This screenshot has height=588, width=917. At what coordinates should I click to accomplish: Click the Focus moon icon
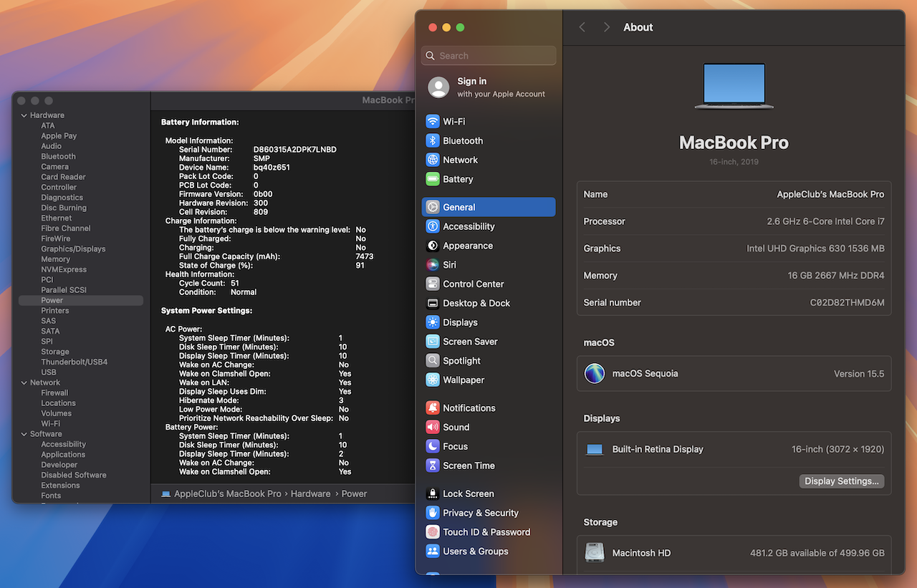tap(432, 446)
